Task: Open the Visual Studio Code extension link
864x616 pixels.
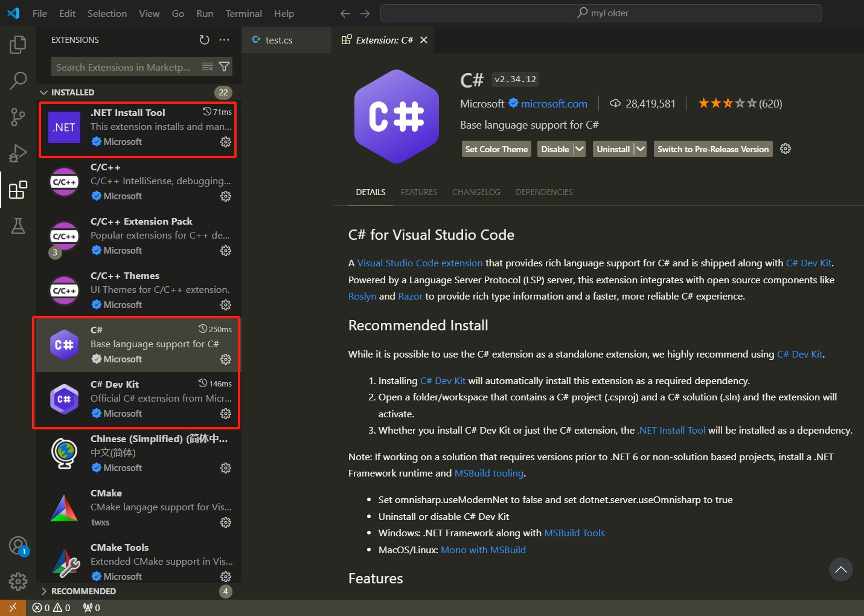Action: point(420,263)
